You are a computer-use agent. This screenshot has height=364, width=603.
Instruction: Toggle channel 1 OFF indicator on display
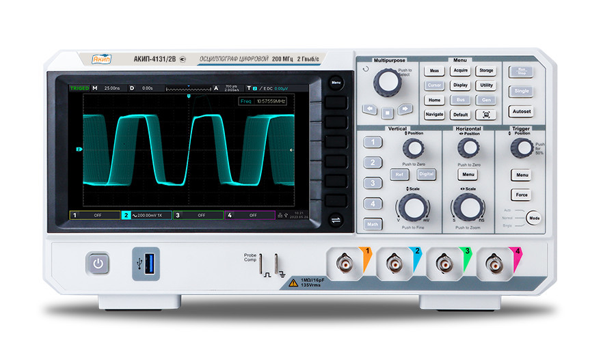coord(95,215)
